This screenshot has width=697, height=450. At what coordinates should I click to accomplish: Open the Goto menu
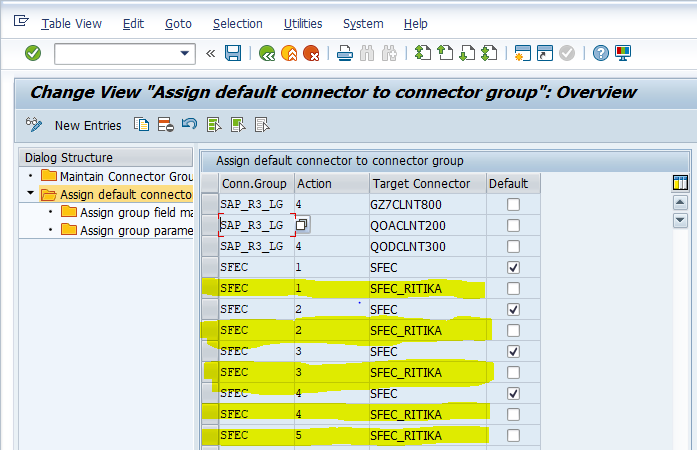178,24
